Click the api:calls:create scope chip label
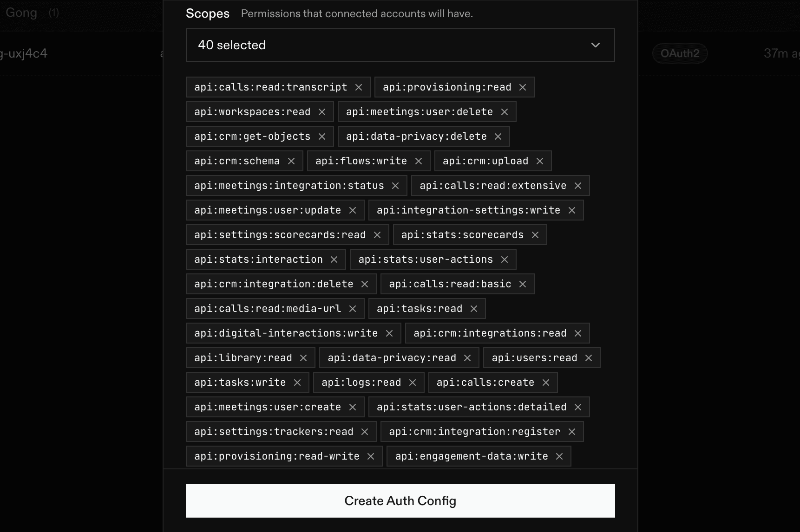Image resolution: width=800 pixels, height=532 pixels. coord(485,383)
